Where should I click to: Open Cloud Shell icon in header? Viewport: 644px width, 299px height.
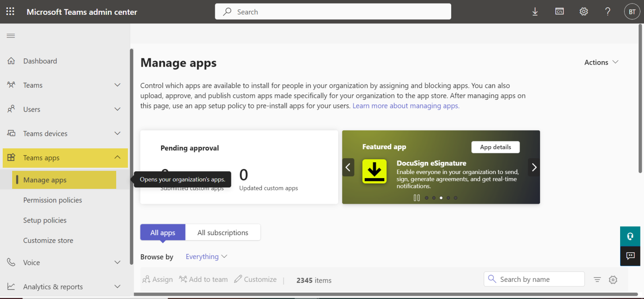(559, 12)
